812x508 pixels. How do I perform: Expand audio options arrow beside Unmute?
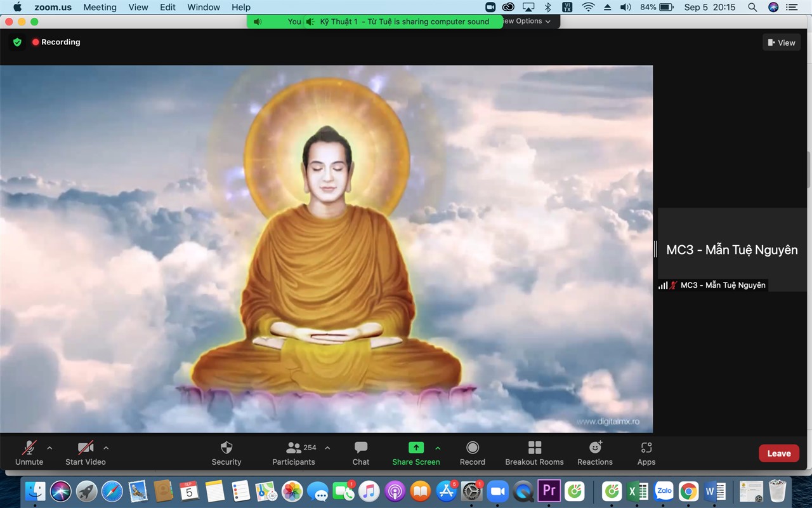coord(49,448)
